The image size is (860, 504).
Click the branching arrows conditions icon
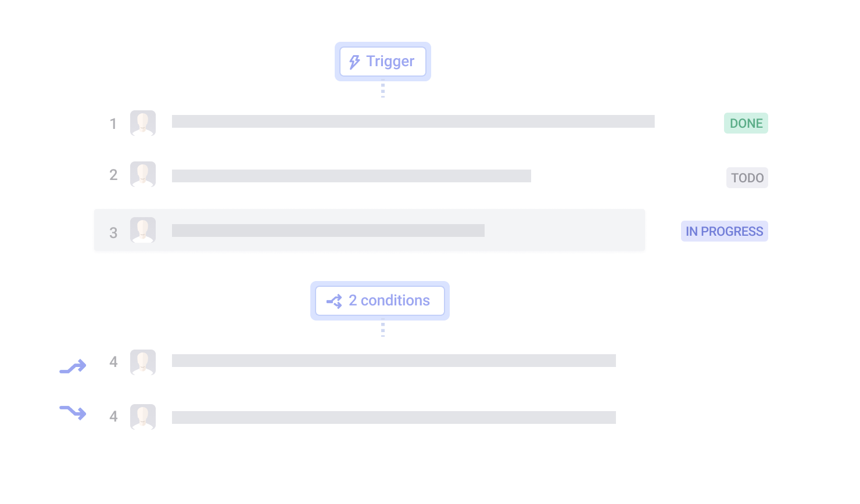coord(334,301)
